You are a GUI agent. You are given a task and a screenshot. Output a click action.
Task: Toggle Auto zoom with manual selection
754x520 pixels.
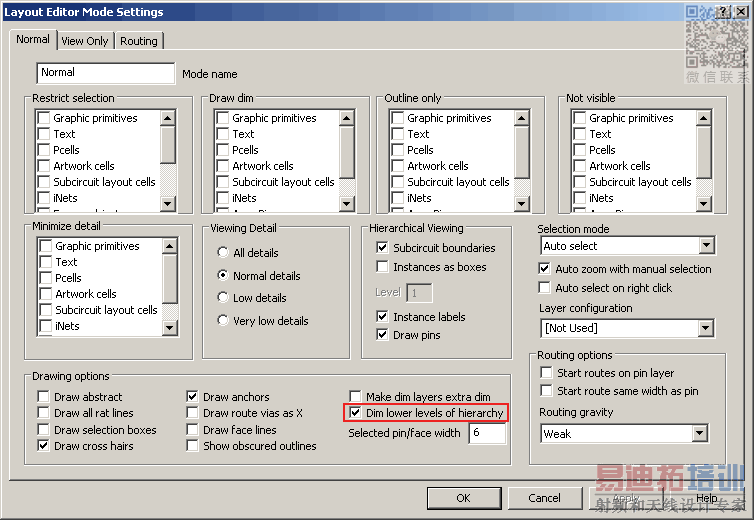click(544, 268)
